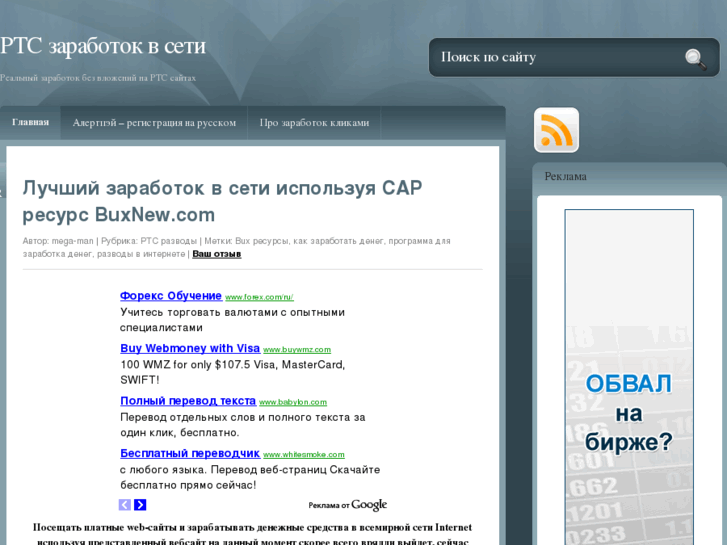Click the 'Реклама от Google' label

[x=348, y=505]
